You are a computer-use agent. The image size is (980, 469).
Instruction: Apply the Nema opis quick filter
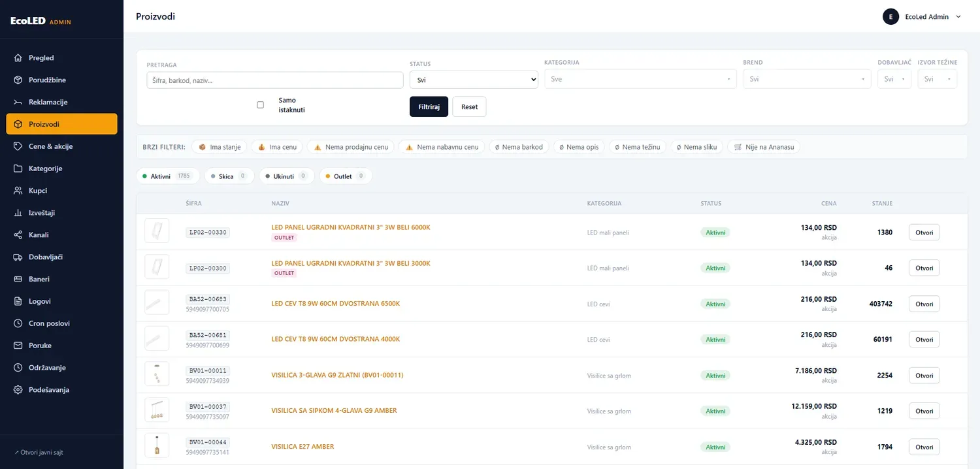coord(579,147)
